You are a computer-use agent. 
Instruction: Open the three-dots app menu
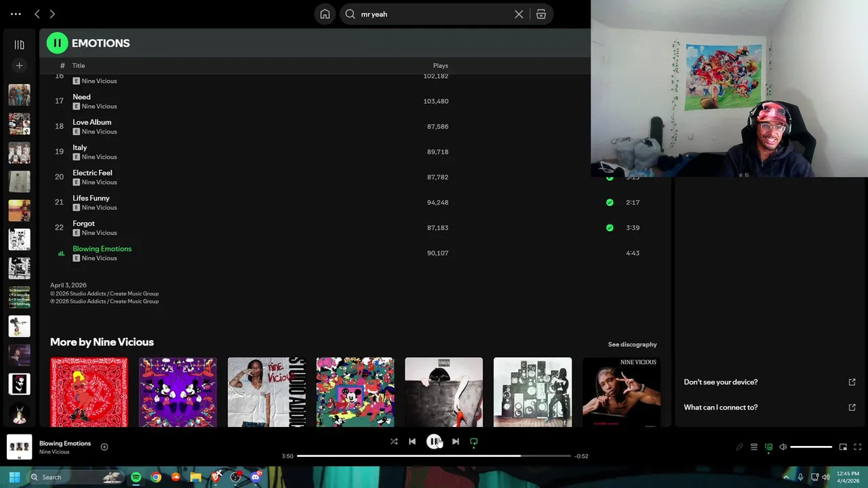16,14
